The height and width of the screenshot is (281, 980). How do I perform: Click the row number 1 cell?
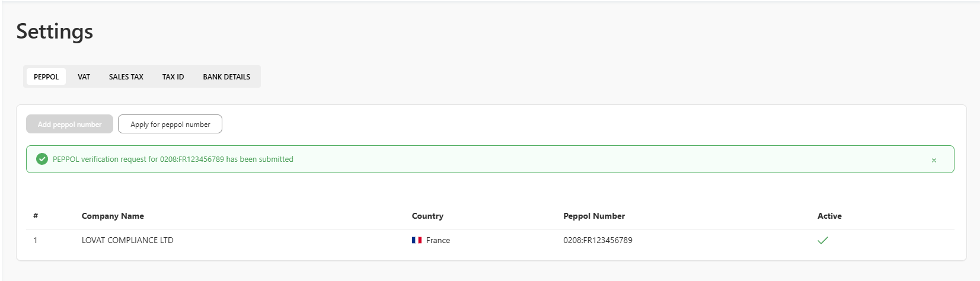36,240
